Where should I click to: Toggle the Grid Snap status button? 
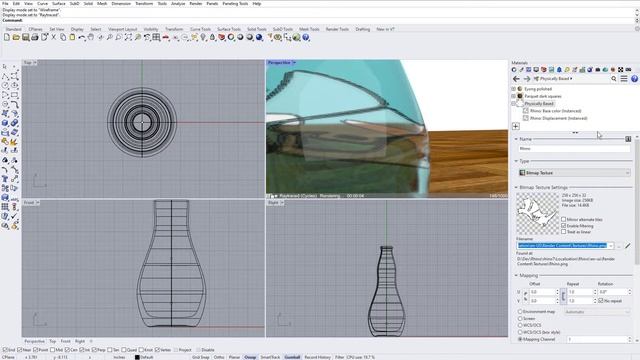[200, 357]
